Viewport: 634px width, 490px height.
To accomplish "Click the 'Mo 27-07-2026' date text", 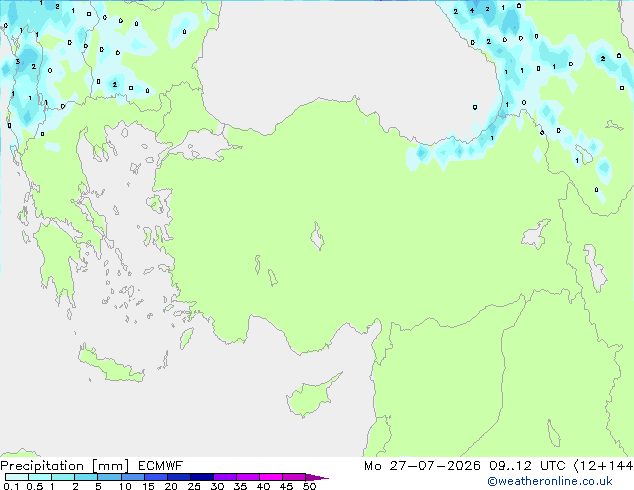I will tap(422, 466).
